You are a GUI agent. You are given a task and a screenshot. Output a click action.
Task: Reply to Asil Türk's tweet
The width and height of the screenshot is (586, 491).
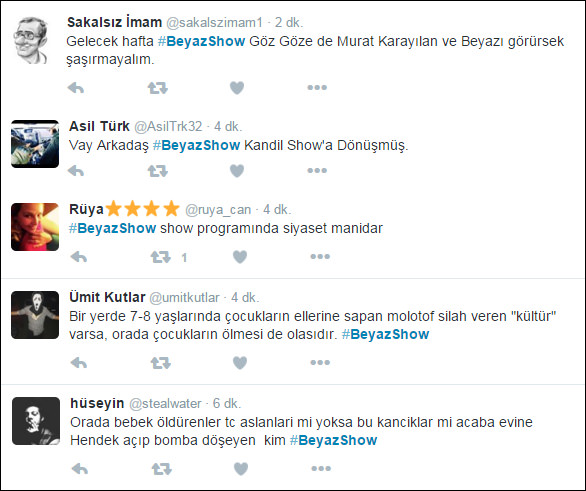[x=76, y=171]
